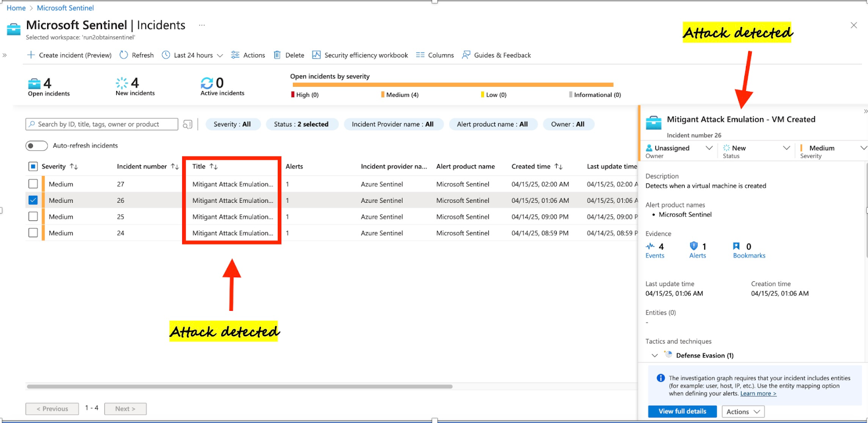
Task: Click the Bookmarks icon in Evidence
Action: 736,246
